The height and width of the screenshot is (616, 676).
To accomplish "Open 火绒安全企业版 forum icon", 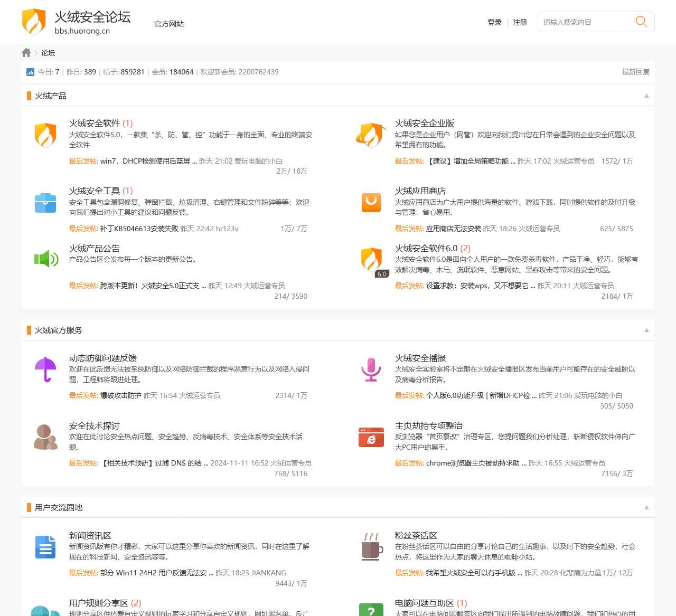I will pyautogui.click(x=371, y=135).
